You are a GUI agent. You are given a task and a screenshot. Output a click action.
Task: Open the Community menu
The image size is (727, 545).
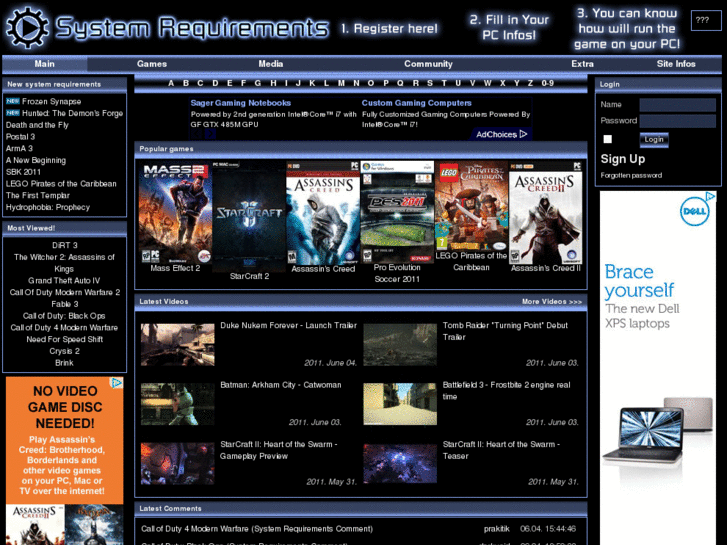point(428,64)
